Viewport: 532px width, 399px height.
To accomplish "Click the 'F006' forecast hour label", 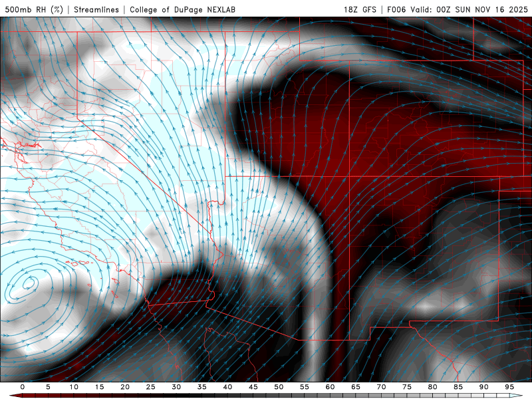I will coord(396,9).
